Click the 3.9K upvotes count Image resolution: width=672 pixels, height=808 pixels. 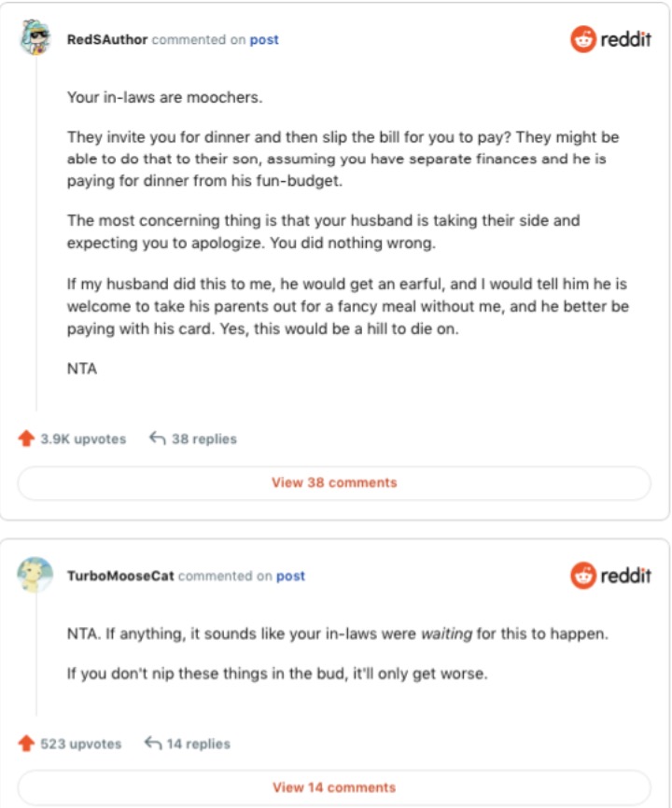pyautogui.click(x=83, y=439)
